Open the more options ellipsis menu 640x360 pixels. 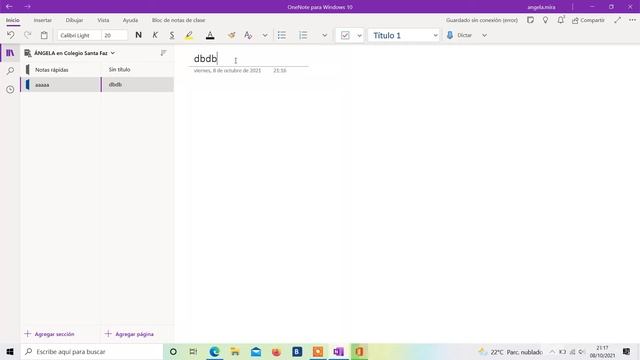pos(632,20)
